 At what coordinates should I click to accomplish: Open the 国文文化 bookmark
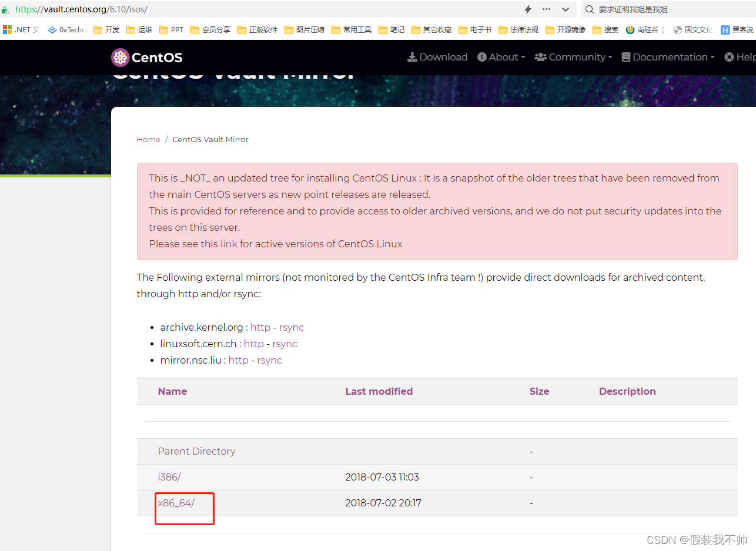693,29
